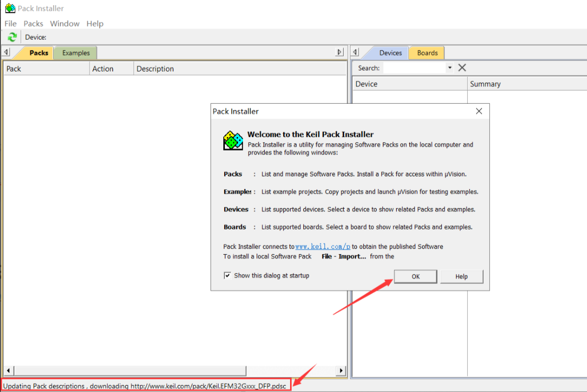Click the scroll left arrow in Packs panel
Screen dimensions: 587x392
pyautogui.click(x=8, y=371)
